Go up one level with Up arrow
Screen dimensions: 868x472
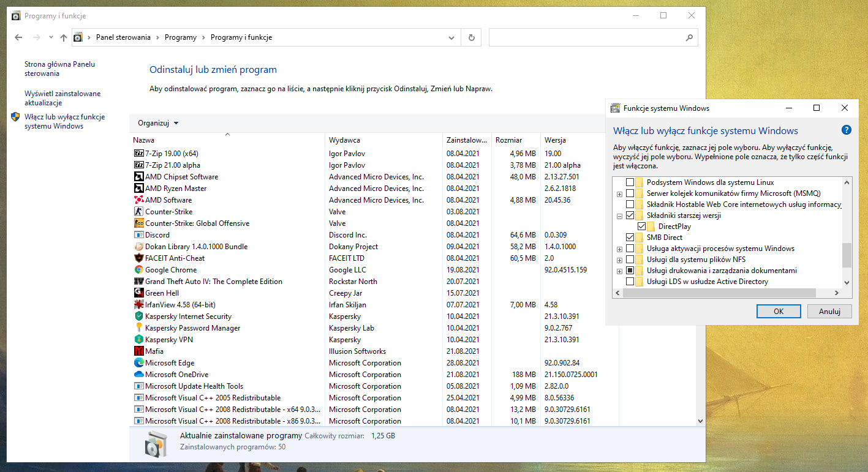[x=64, y=37]
